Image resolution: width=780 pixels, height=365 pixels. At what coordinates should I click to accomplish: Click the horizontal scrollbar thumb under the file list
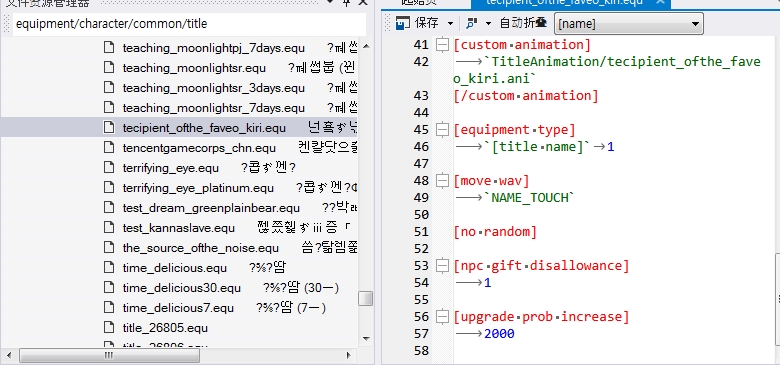tap(109, 356)
